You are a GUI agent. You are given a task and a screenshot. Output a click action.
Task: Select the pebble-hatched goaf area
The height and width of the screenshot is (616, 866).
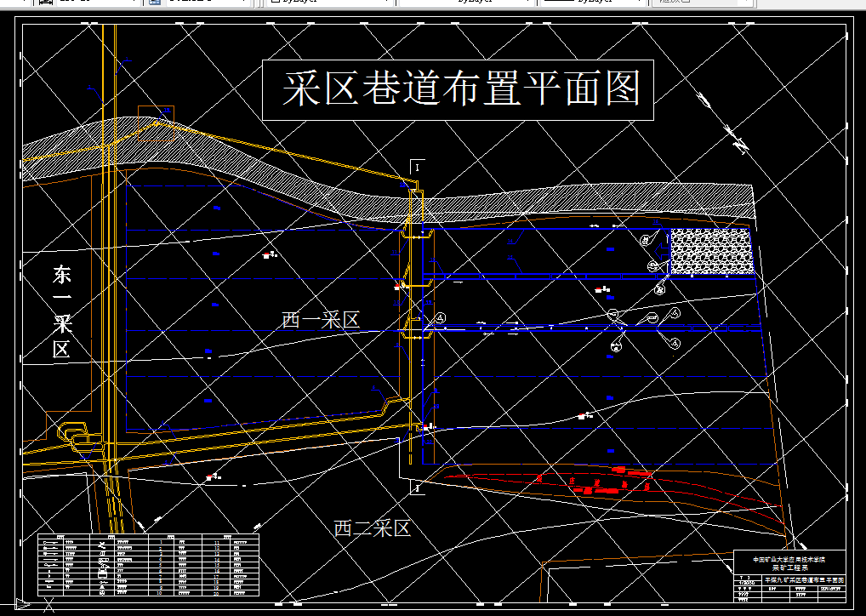(712, 251)
